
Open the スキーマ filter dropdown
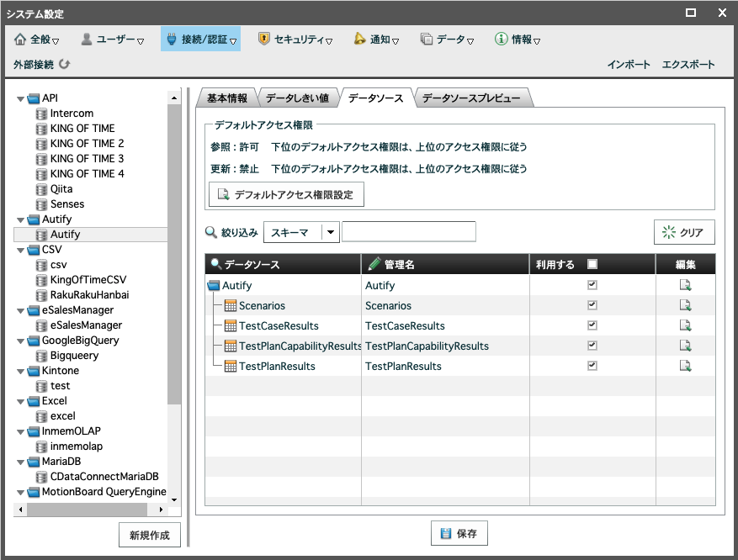[331, 232]
